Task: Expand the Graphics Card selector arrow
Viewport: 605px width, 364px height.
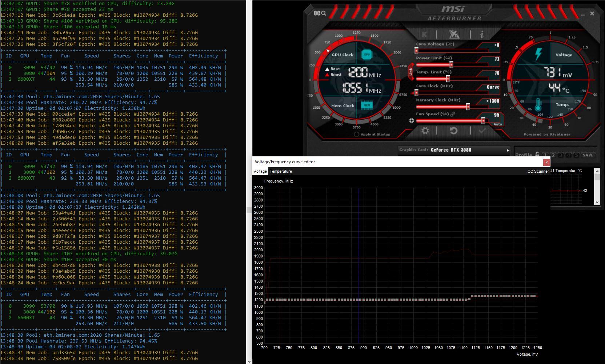Action: tap(508, 150)
